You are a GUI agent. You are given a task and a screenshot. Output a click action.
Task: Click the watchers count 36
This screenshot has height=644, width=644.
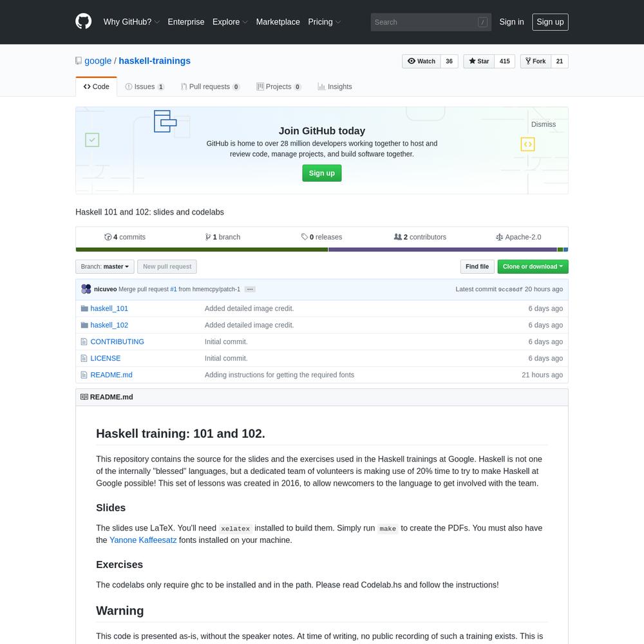450,61
